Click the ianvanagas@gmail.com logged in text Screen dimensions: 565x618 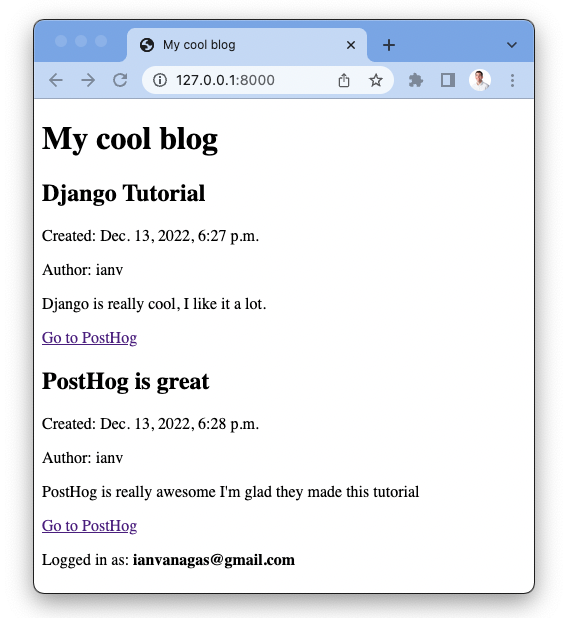point(214,560)
